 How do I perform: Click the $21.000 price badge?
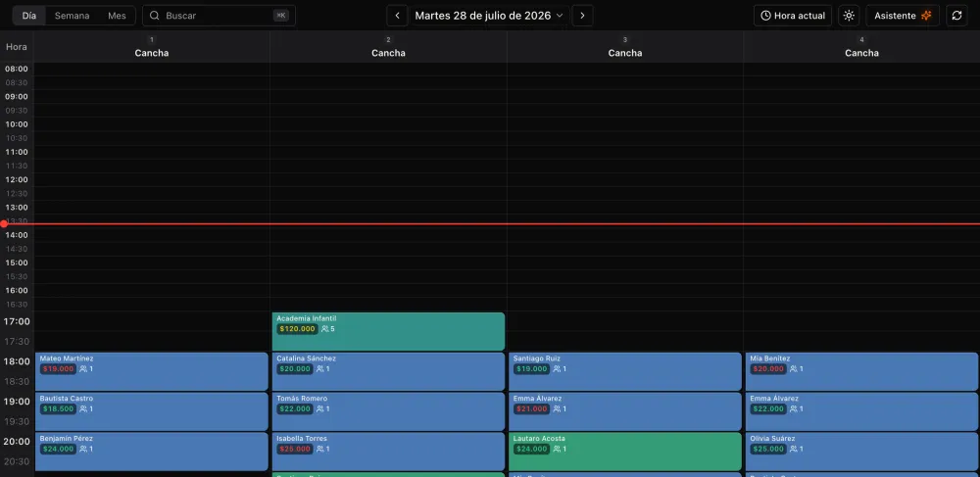click(x=532, y=409)
